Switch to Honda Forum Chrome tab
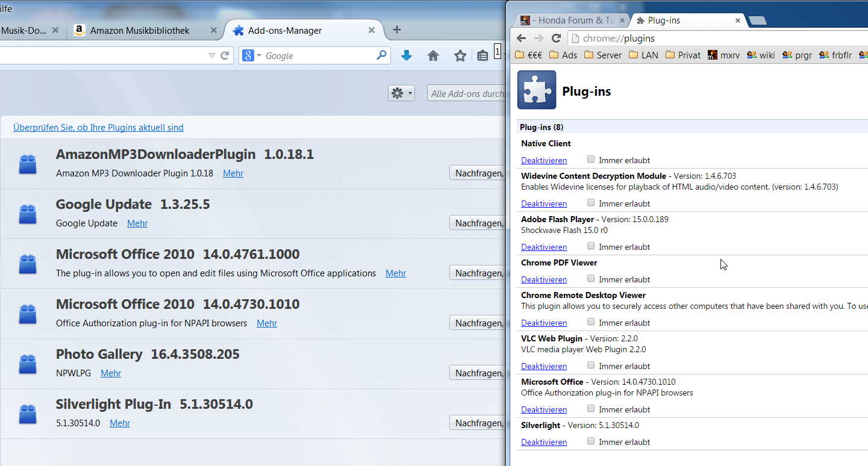The image size is (868, 466). [x=573, y=20]
